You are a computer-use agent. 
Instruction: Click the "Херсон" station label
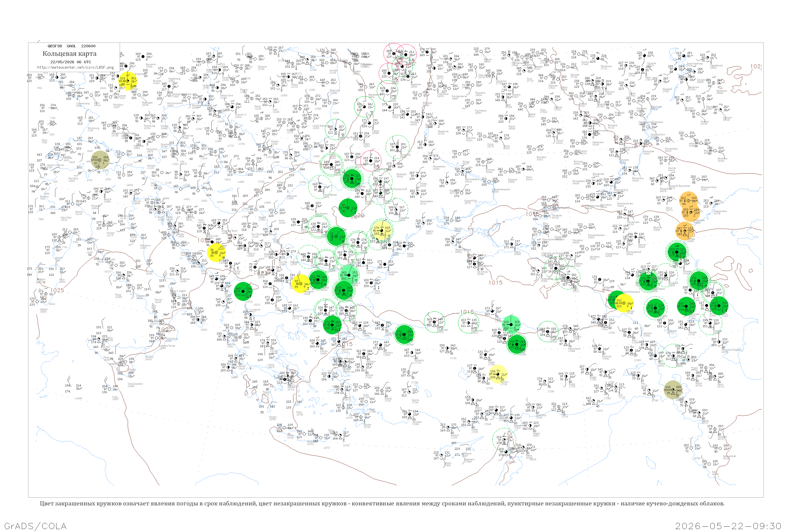[x=458, y=229]
